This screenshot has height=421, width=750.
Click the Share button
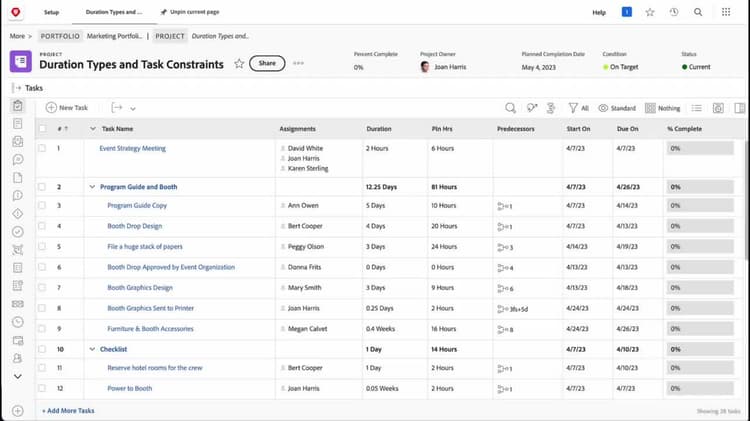pyautogui.click(x=267, y=63)
